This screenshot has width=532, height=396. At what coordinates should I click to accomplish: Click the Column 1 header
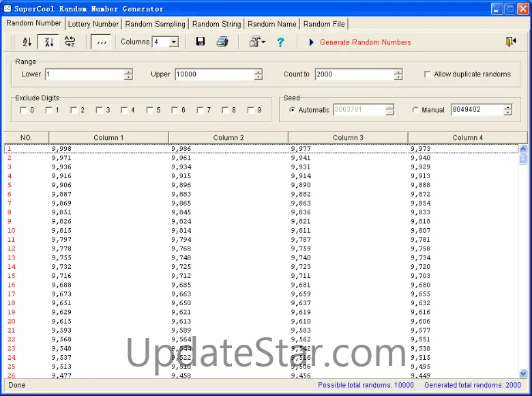tap(108, 137)
